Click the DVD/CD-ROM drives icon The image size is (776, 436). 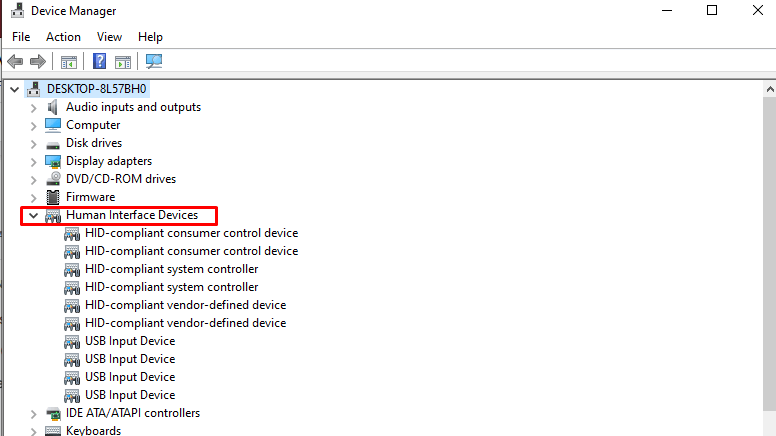pyautogui.click(x=53, y=179)
